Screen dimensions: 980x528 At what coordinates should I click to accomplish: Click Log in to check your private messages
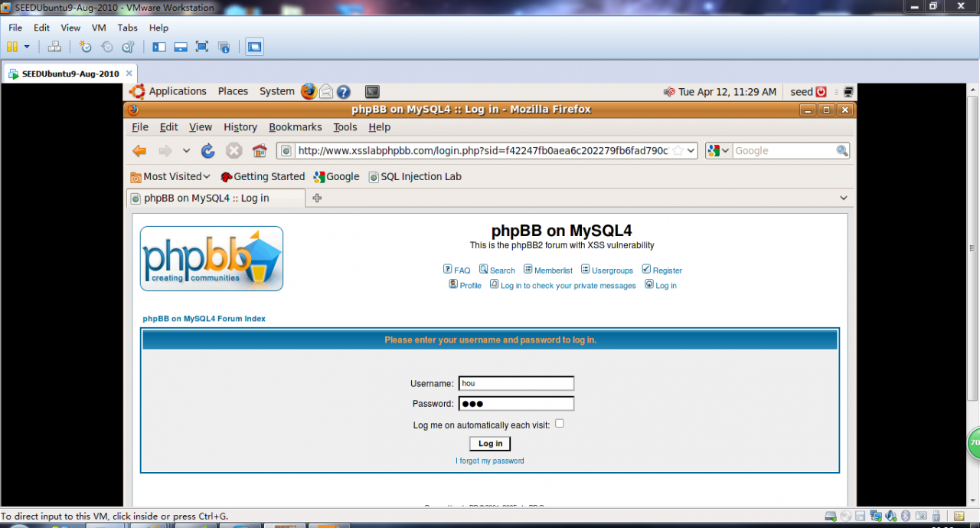pyautogui.click(x=563, y=285)
